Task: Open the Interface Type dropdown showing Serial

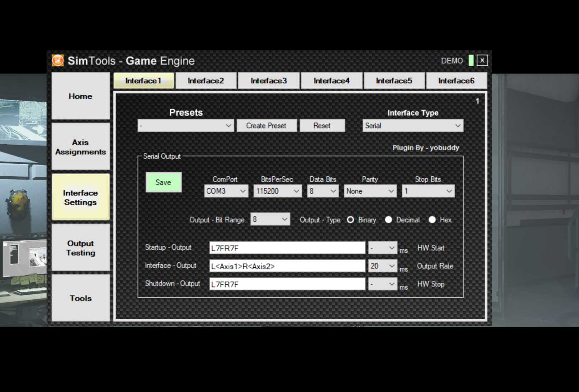Action: [413, 126]
